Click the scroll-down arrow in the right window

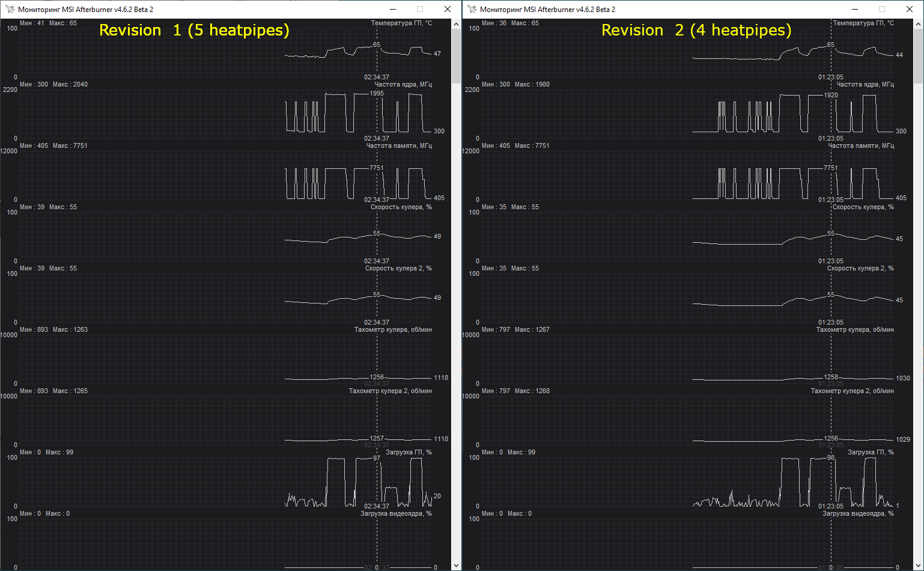pyautogui.click(x=918, y=566)
